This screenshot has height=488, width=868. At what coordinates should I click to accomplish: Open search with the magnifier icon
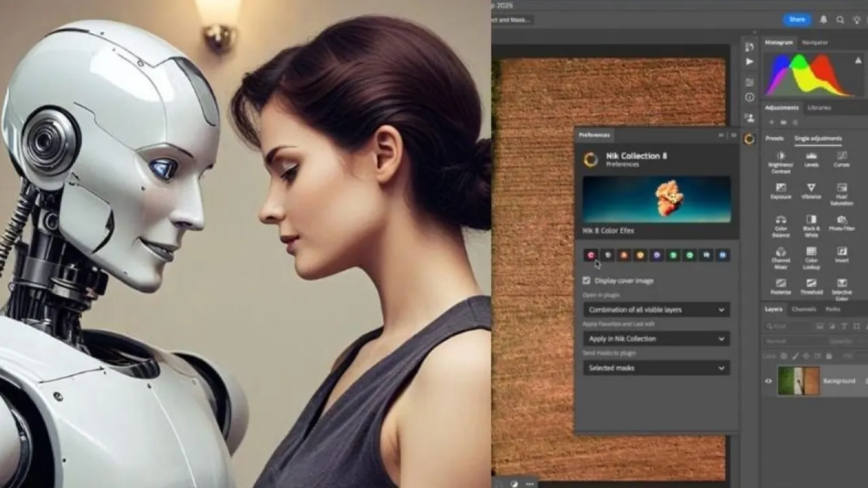(840, 20)
